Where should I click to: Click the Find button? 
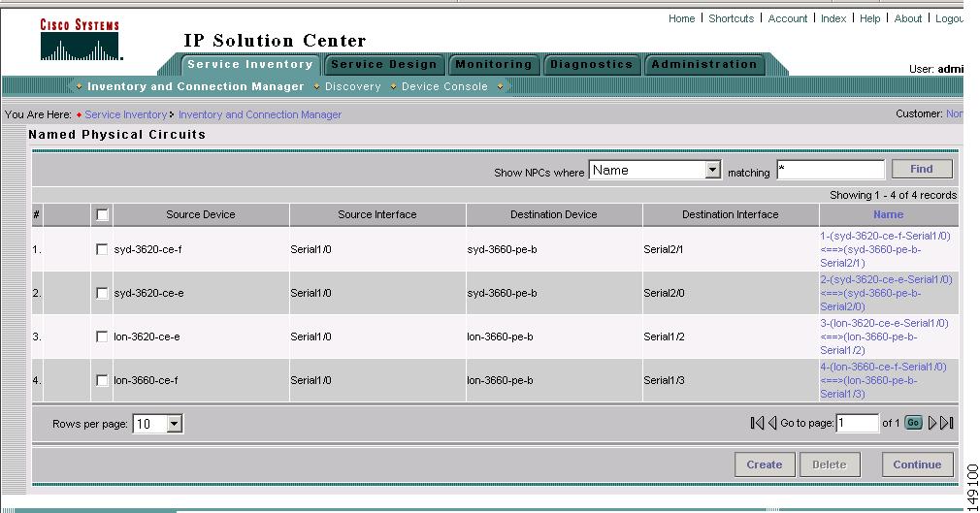click(922, 169)
